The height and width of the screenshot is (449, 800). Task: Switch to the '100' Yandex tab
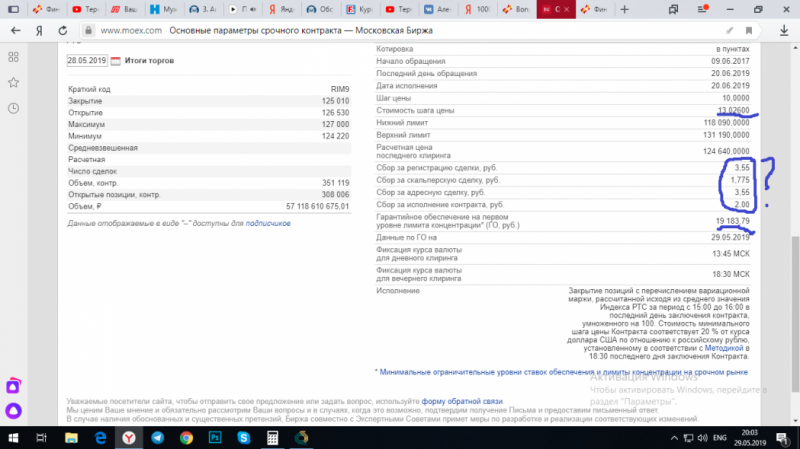point(477,9)
